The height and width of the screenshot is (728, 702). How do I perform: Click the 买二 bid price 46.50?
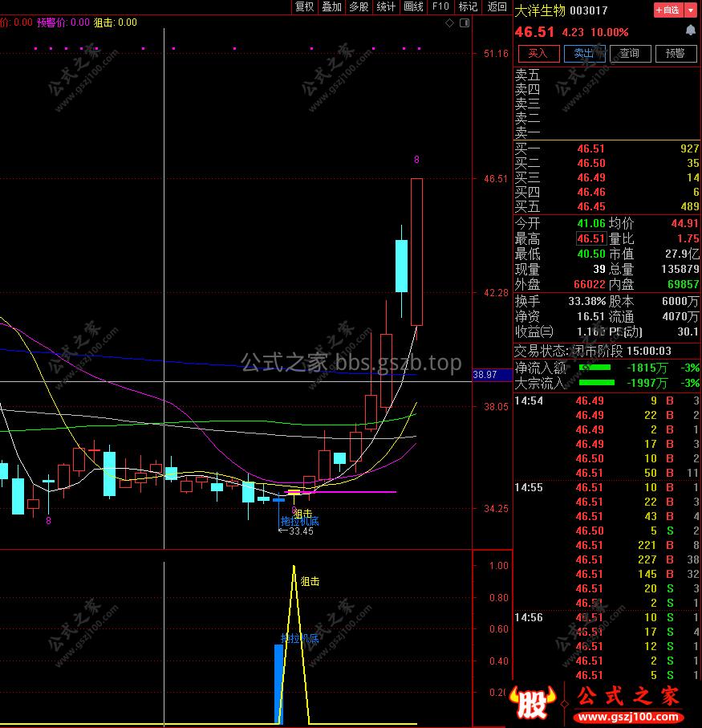590,163
